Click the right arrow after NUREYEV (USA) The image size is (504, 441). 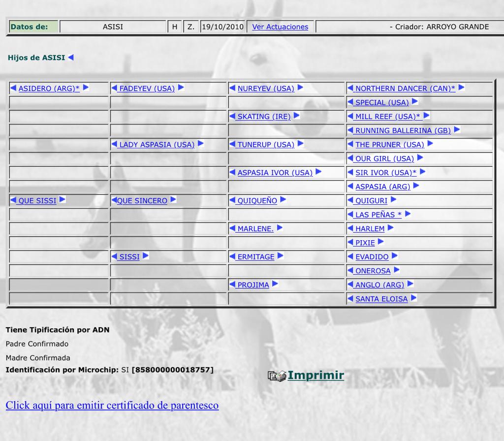coord(300,88)
